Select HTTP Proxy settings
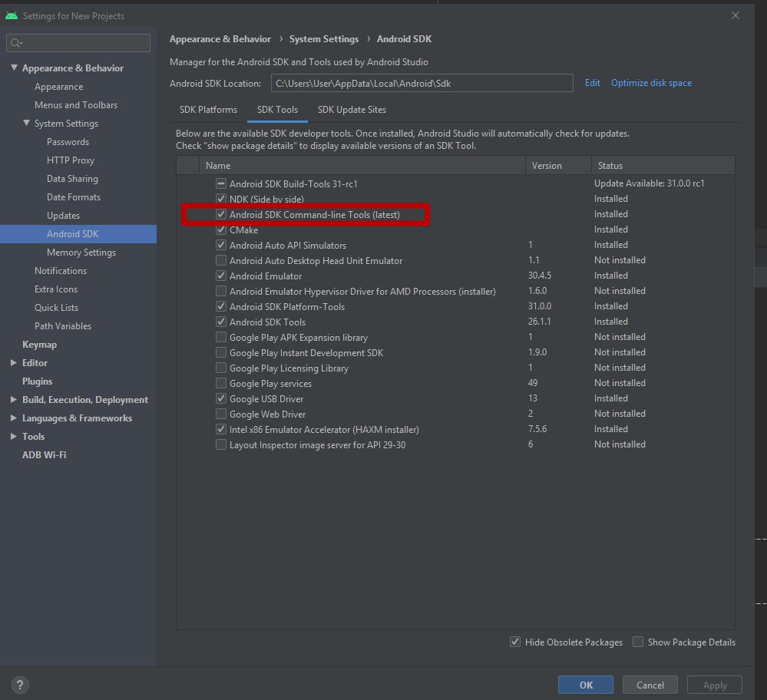The width and height of the screenshot is (767, 700). [71, 160]
